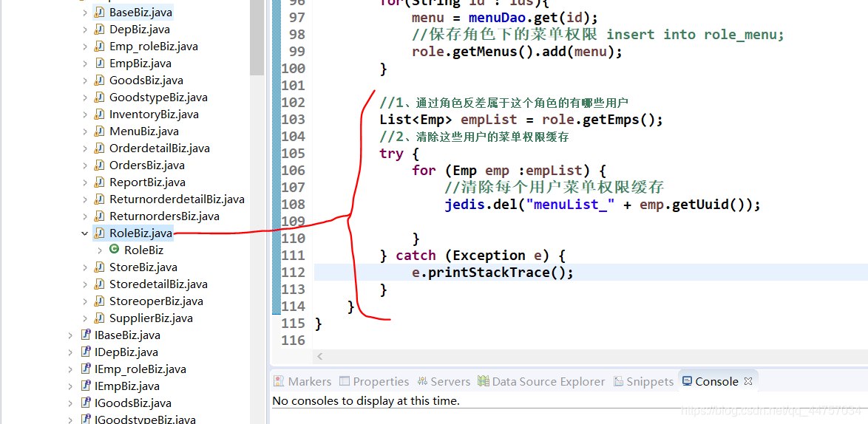
Task: Select OrdersBiz.java file
Action: (146, 166)
